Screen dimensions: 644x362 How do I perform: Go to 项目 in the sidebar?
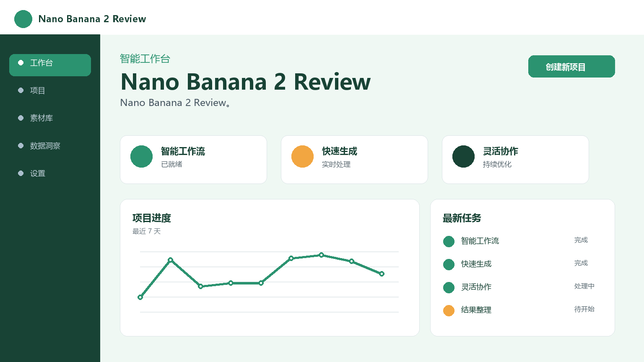click(x=50, y=90)
